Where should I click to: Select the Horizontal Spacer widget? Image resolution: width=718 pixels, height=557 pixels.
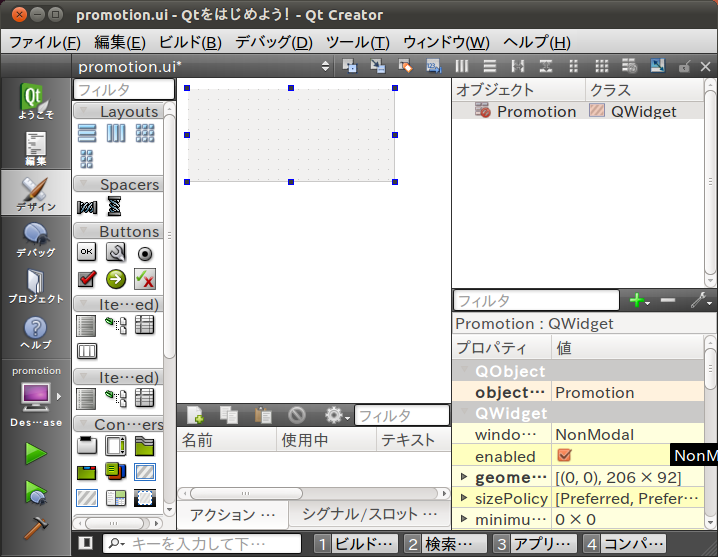(x=87, y=206)
